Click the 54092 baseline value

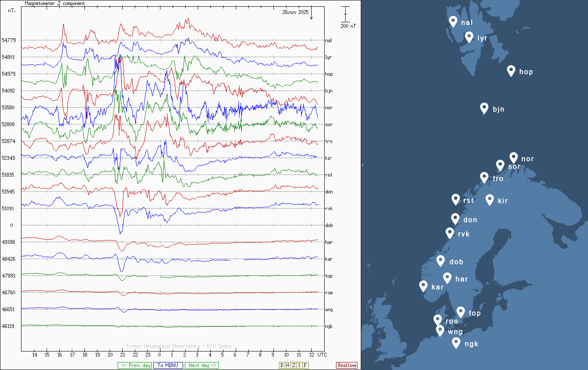click(x=8, y=91)
